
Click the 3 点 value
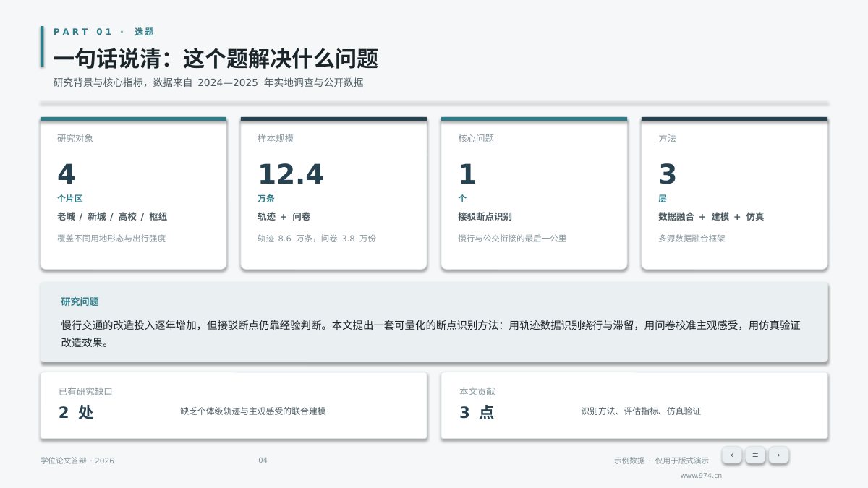[x=477, y=412]
